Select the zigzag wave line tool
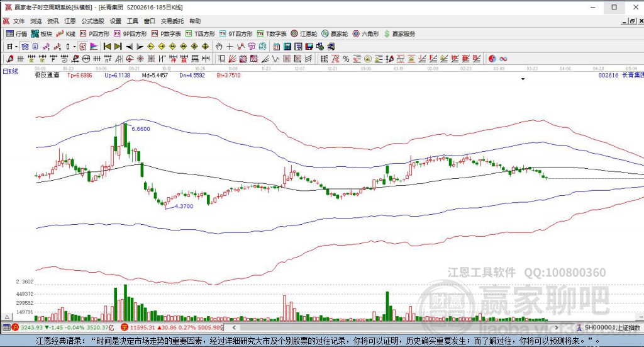The width and height of the screenshot is (644, 347). 276,59
